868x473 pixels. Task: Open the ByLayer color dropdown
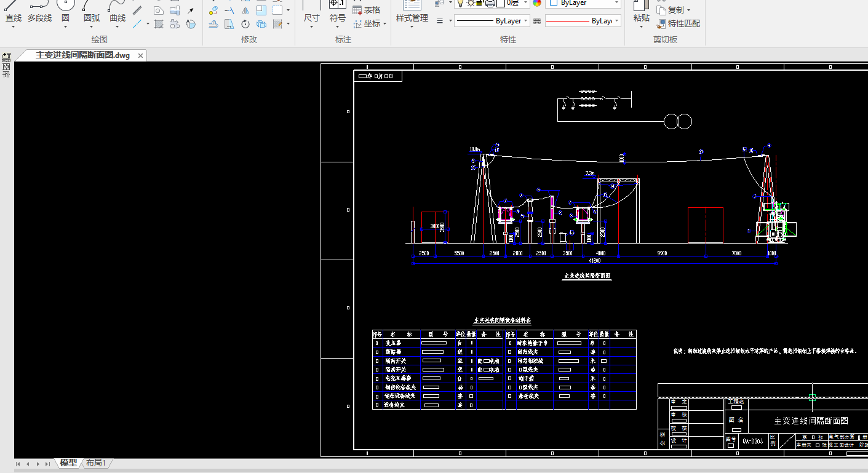[583, 3]
